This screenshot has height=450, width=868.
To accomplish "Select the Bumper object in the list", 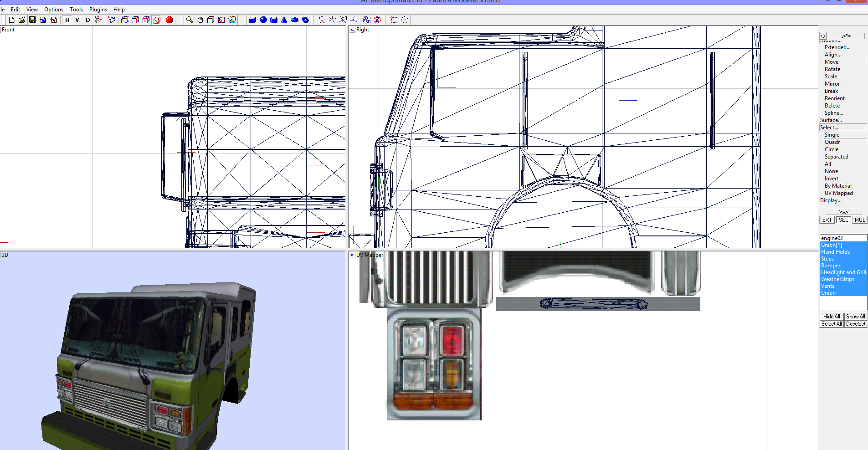I will click(x=831, y=265).
